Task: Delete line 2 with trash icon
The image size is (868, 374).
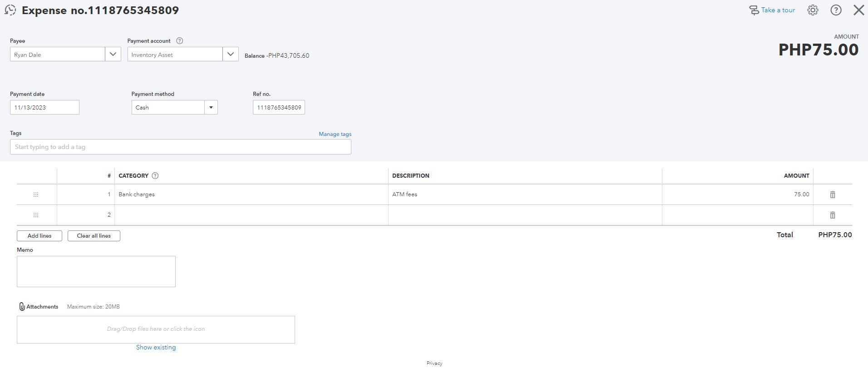Action: pos(833,215)
